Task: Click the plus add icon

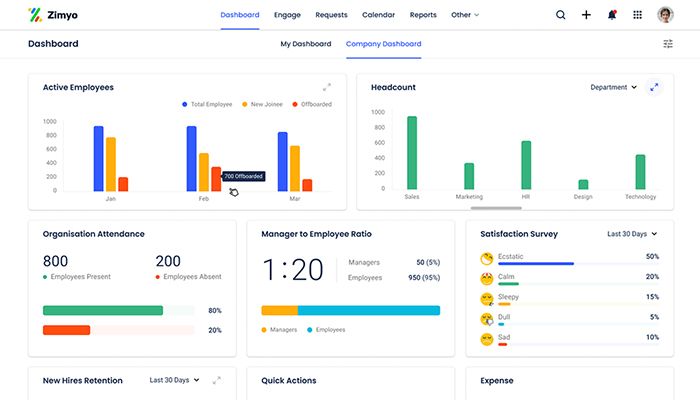Action: pyautogui.click(x=586, y=15)
